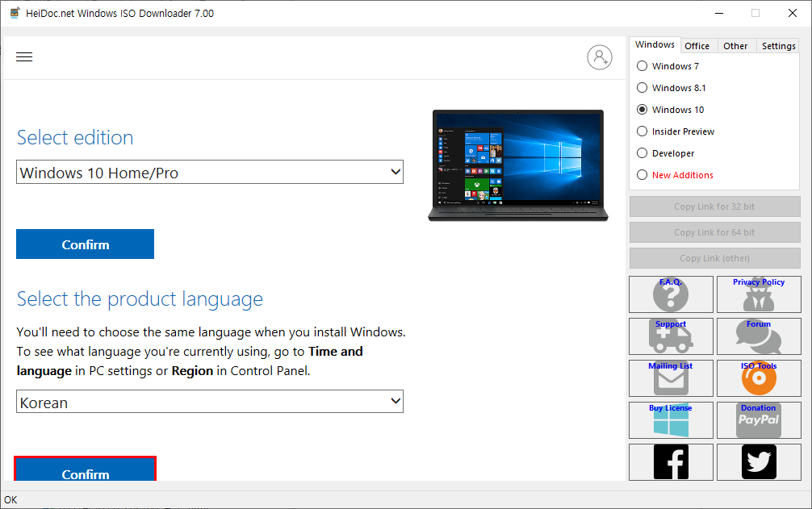The width and height of the screenshot is (812, 509).
Task: Open the Settings tab
Action: point(778,46)
